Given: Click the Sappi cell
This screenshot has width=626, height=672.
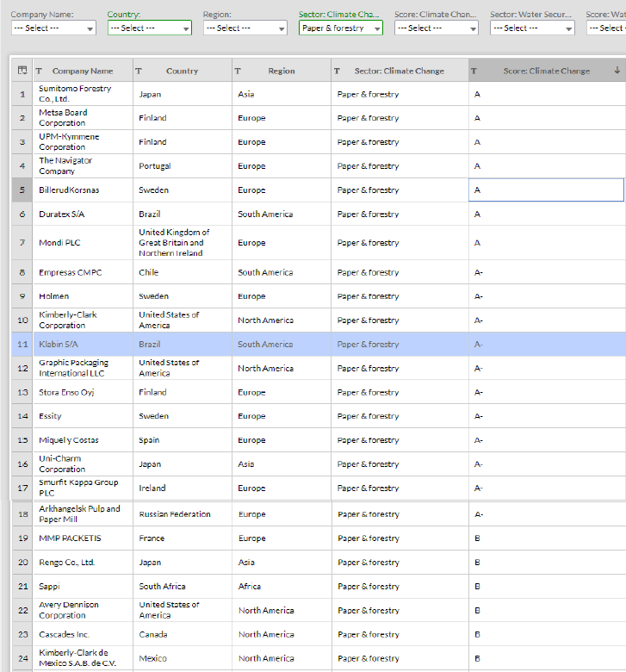Looking at the screenshot, I should [x=84, y=586].
